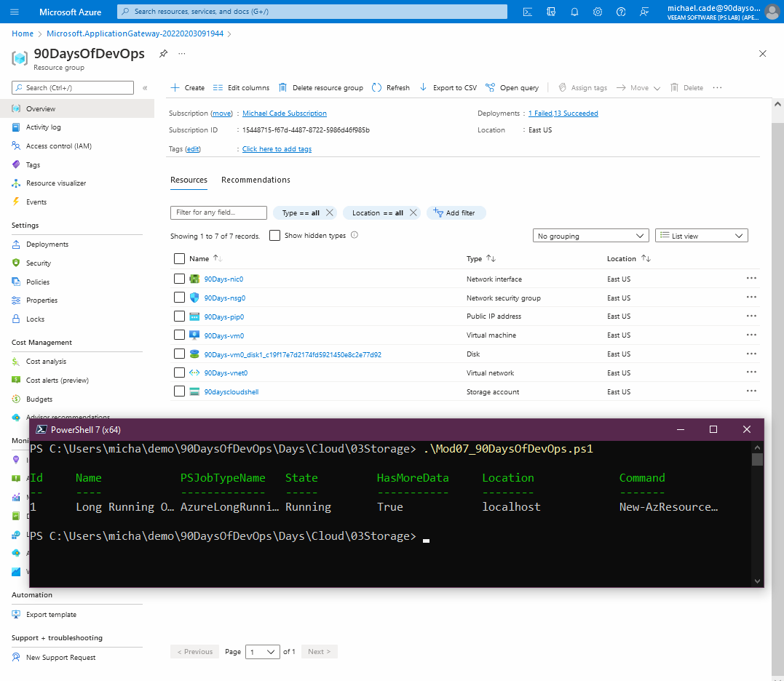Open the page number dropdown
The width and height of the screenshot is (784, 681).
[x=263, y=652]
